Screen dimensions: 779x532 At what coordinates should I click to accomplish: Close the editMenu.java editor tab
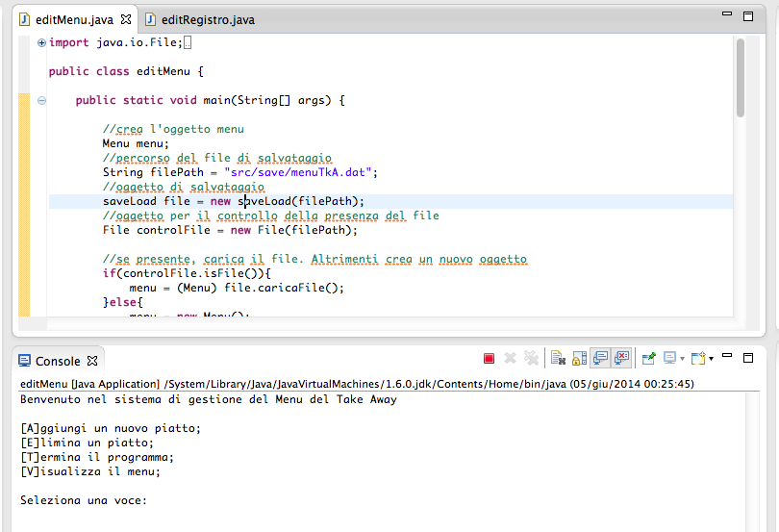pos(126,19)
